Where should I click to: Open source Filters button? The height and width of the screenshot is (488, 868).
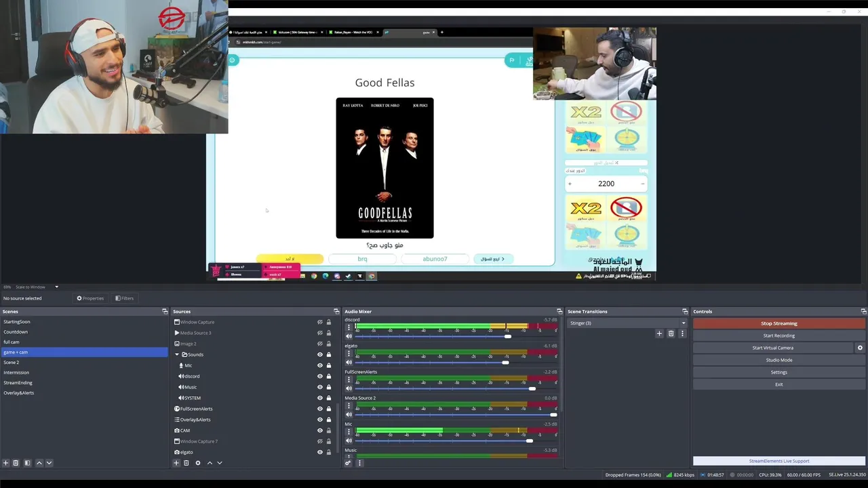pyautogui.click(x=124, y=298)
